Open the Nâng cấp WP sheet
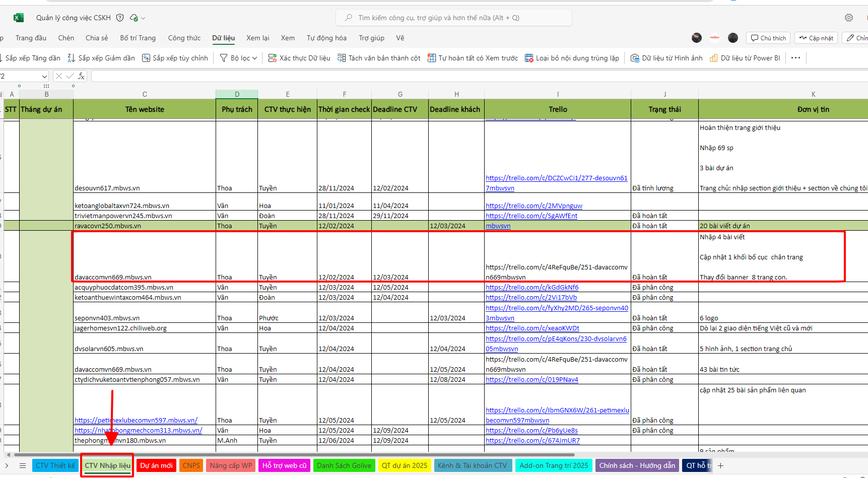868x478 pixels. coord(231,465)
